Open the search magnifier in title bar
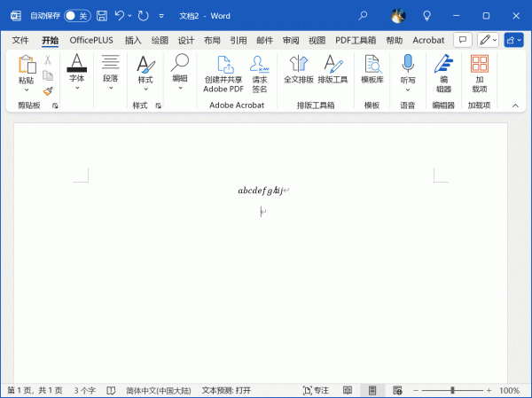Image resolution: width=532 pixels, height=398 pixels. 363,16
